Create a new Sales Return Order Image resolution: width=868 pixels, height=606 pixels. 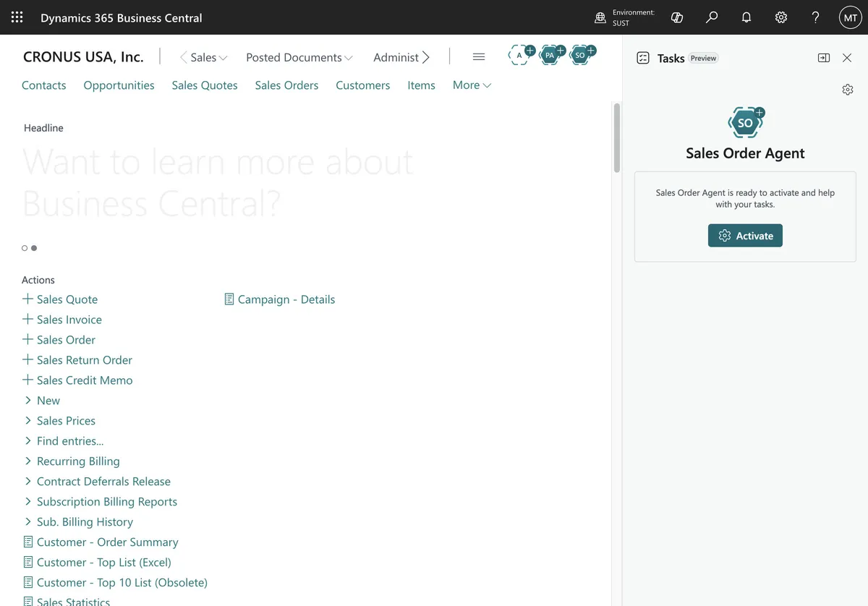85,359
